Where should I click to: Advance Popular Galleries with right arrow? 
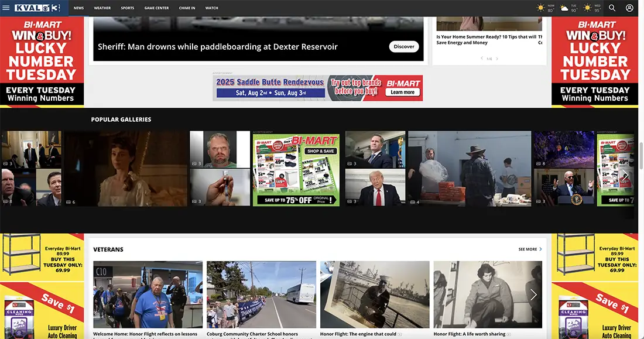(x=625, y=176)
